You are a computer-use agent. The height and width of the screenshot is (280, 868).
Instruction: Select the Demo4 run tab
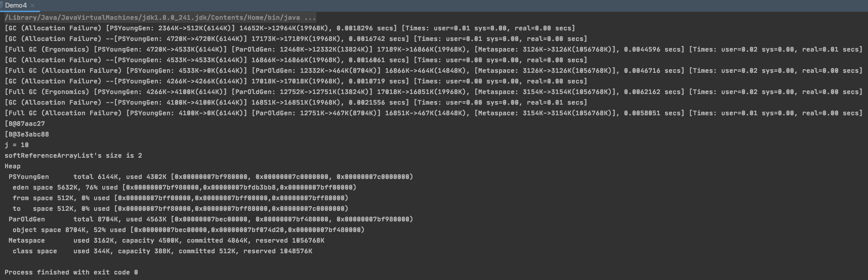tap(16, 5)
